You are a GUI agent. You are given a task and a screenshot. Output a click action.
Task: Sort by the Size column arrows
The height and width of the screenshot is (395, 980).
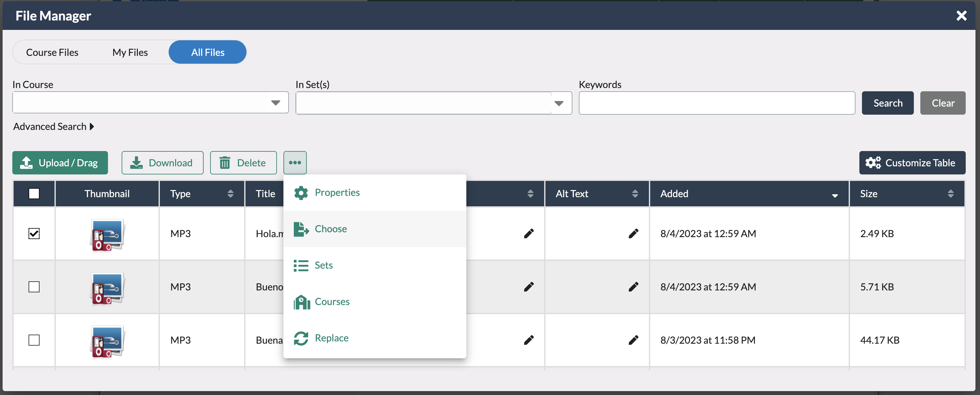[x=950, y=194]
